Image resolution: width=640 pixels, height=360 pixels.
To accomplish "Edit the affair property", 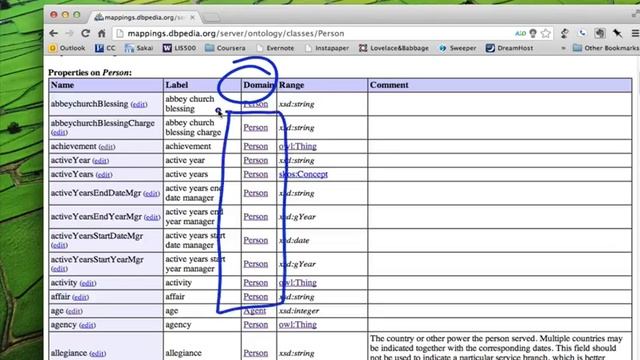I will tap(80, 297).
